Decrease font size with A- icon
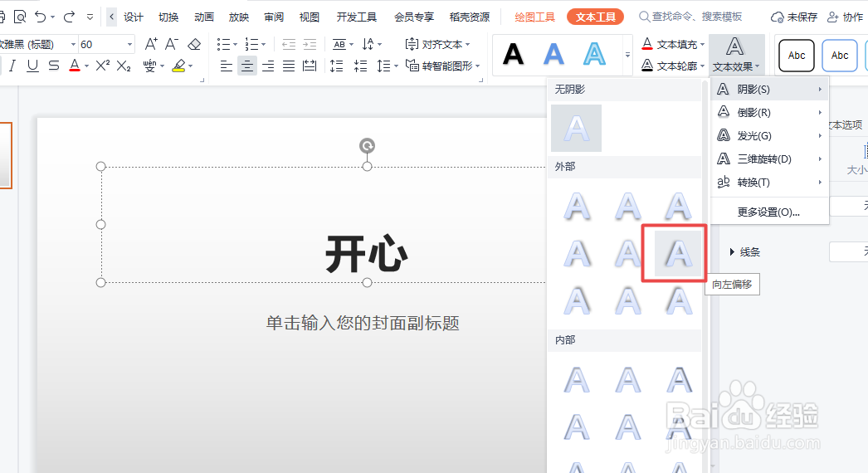The width and height of the screenshot is (868, 473). point(172,44)
